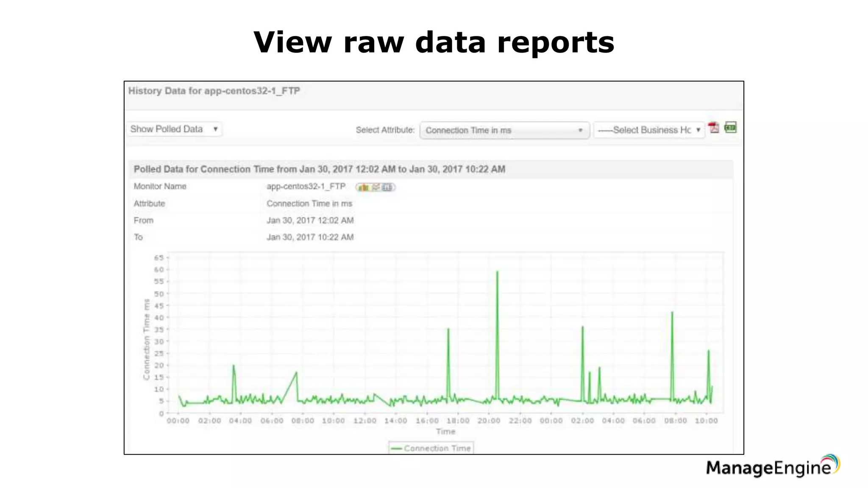868x488 pixels.
Task: Click the Connection Time legend entry
Action: click(431, 448)
